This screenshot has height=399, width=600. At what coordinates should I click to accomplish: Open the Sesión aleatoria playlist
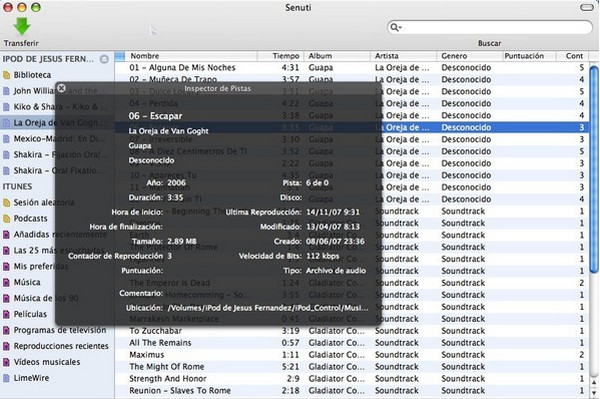tap(44, 202)
